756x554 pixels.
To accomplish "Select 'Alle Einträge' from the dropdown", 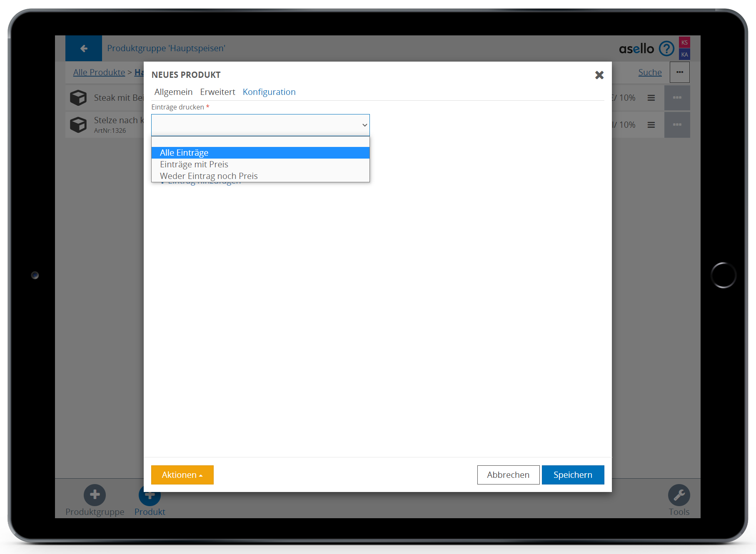I will (184, 153).
